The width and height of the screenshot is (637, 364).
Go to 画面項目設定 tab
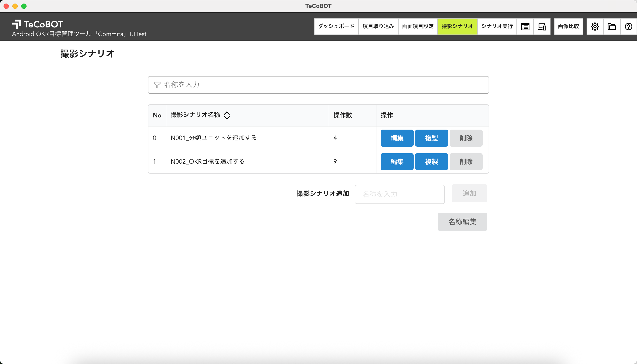point(418,27)
